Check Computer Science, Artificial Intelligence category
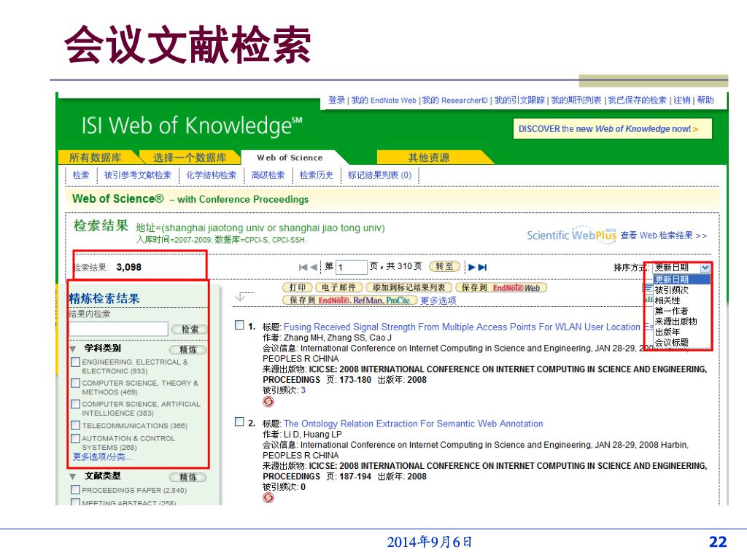This screenshot has width=747, height=560. tap(75, 404)
